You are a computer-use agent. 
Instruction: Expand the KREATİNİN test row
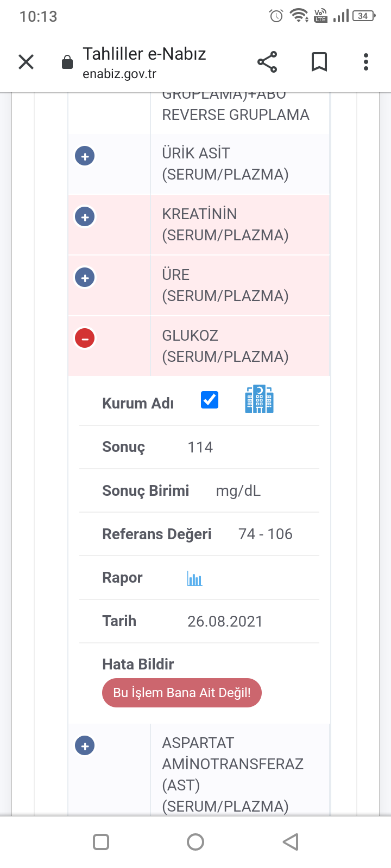(85, 217)
